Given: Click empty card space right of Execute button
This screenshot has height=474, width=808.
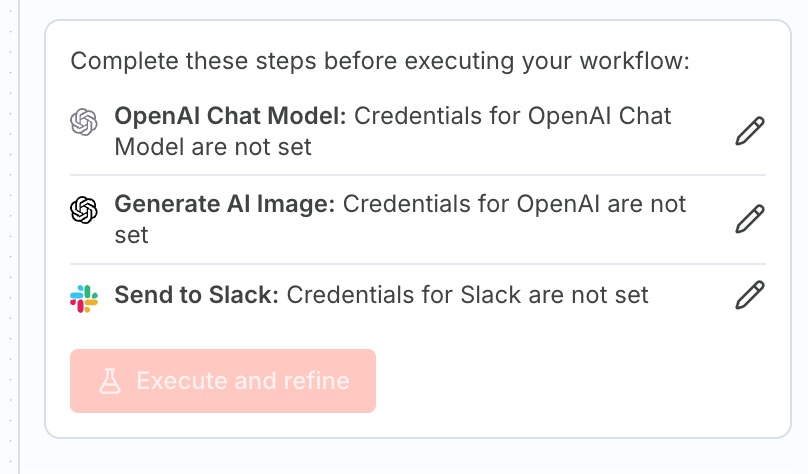Looking at the screenshot, I should coord(570,381).
